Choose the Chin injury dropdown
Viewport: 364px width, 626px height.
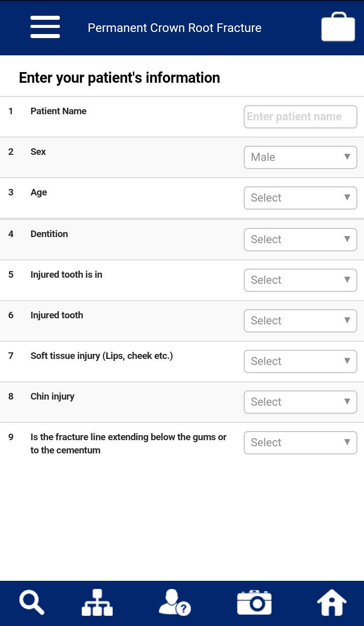300,402
